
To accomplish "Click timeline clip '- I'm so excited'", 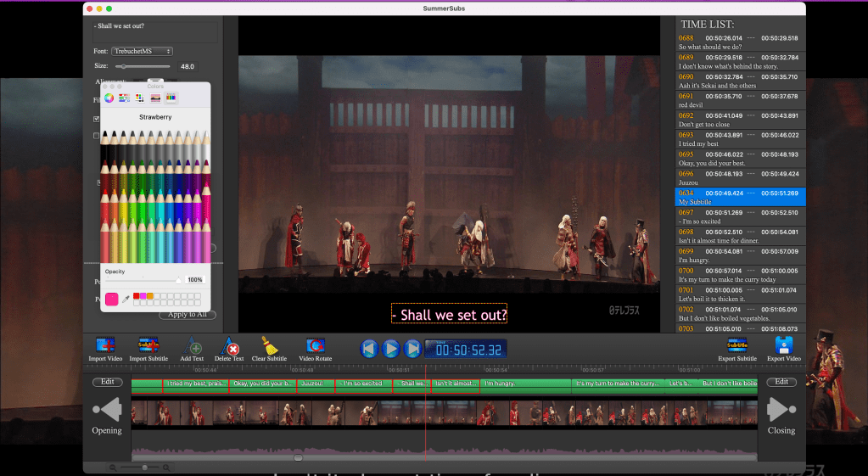I will pyautogui.click(x=364, y=386).
